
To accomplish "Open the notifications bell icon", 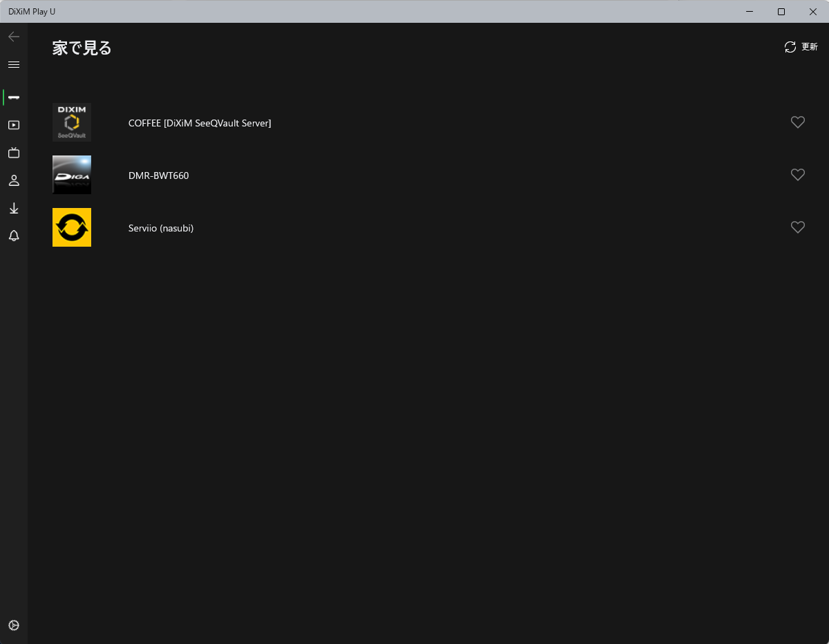I will [14, 236].
